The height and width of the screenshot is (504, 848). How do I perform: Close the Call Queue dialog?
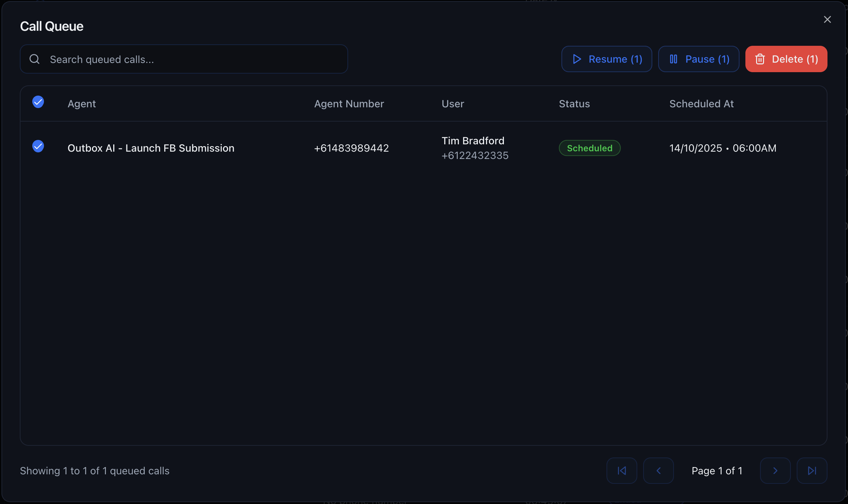827,19
